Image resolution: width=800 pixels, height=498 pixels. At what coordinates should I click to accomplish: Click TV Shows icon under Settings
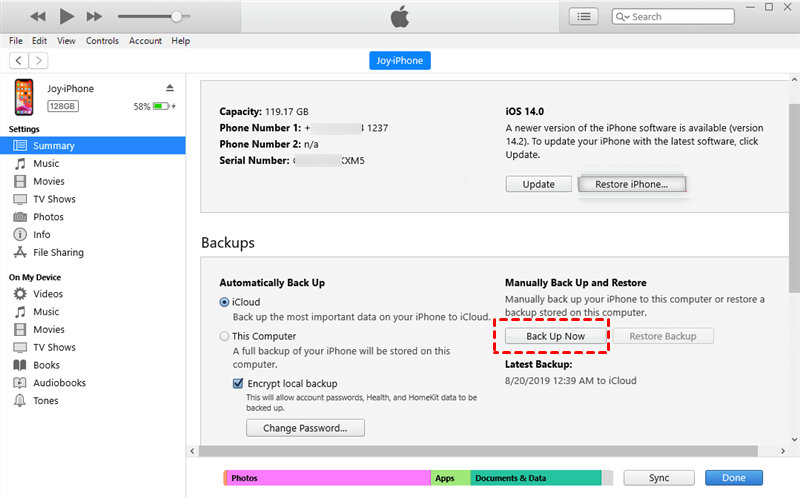20,199
